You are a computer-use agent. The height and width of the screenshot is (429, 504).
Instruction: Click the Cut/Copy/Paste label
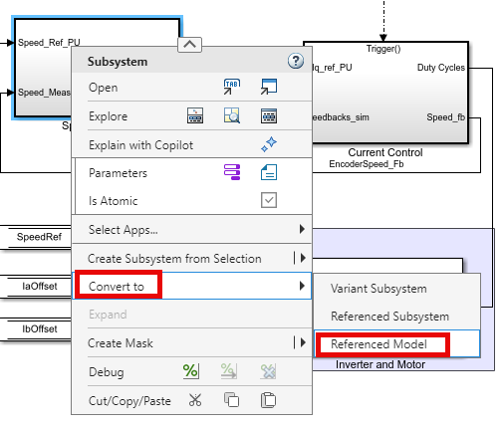pos(129,401)
